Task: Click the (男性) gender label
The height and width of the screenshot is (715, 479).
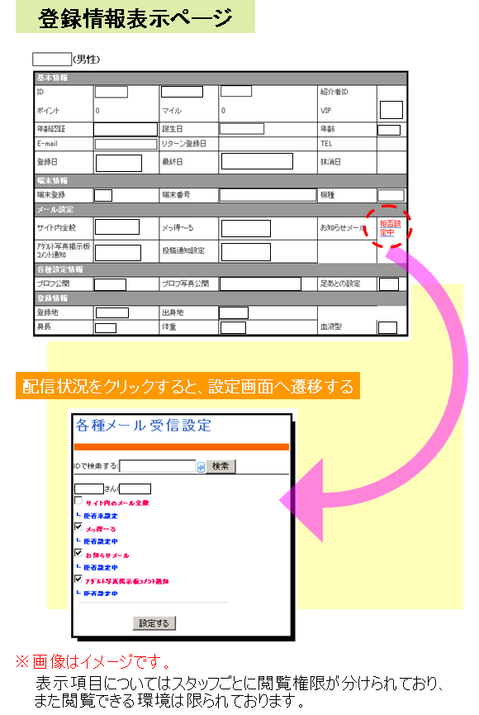Action: [x=86, y=59]
